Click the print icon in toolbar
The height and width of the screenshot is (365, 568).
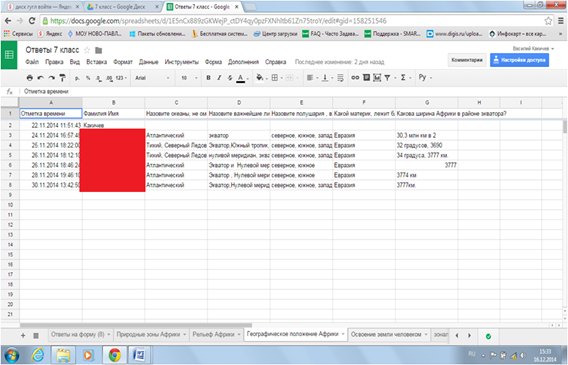[30, 77]
